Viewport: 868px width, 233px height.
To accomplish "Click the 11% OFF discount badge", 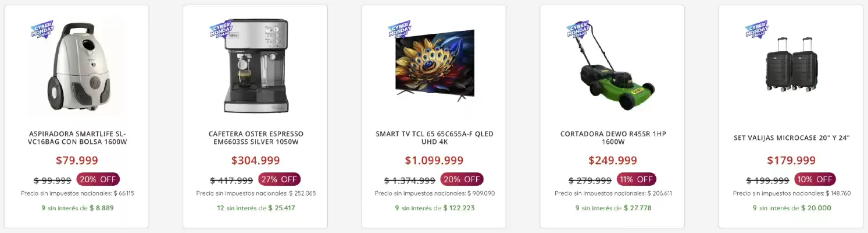I will 636,179.
